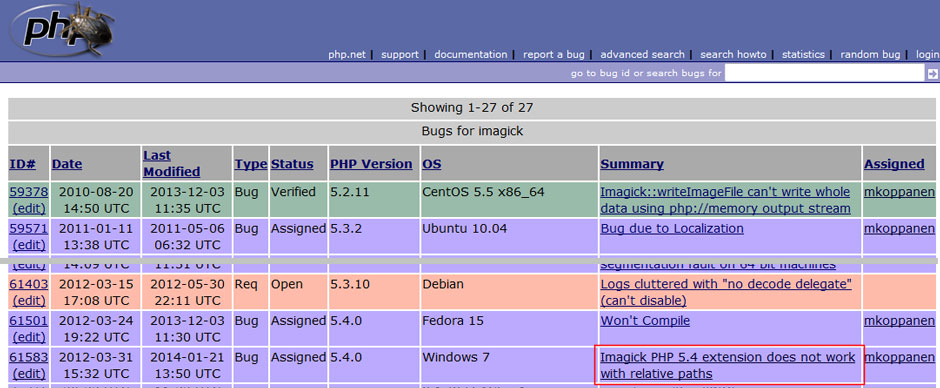Go to documentation link
The image size is (940, 388).
[471, 55]
